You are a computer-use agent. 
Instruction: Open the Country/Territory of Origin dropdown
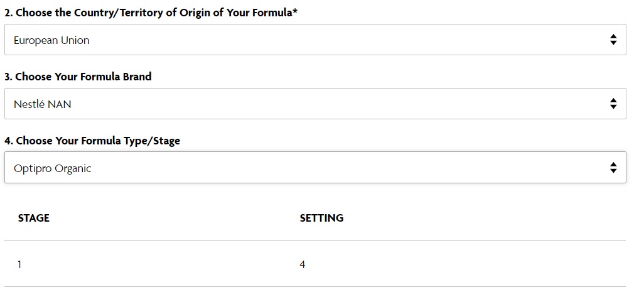pos(315,40)
